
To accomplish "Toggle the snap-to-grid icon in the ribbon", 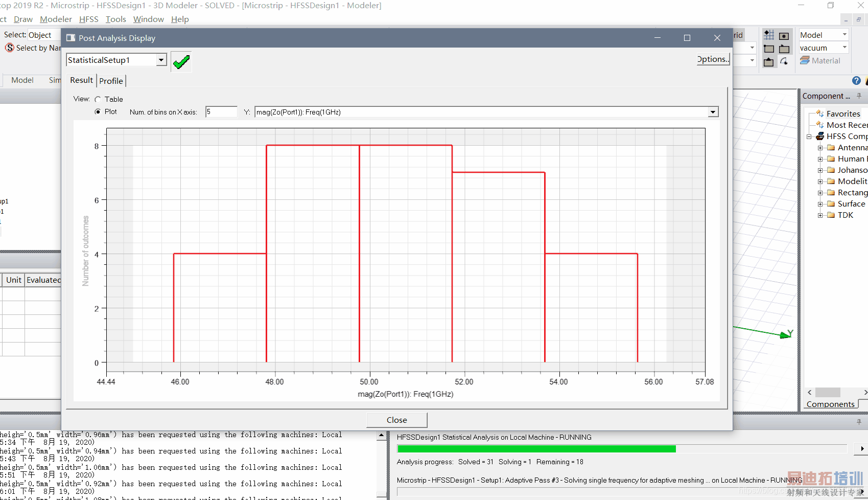I will click(x=769, y=35).
